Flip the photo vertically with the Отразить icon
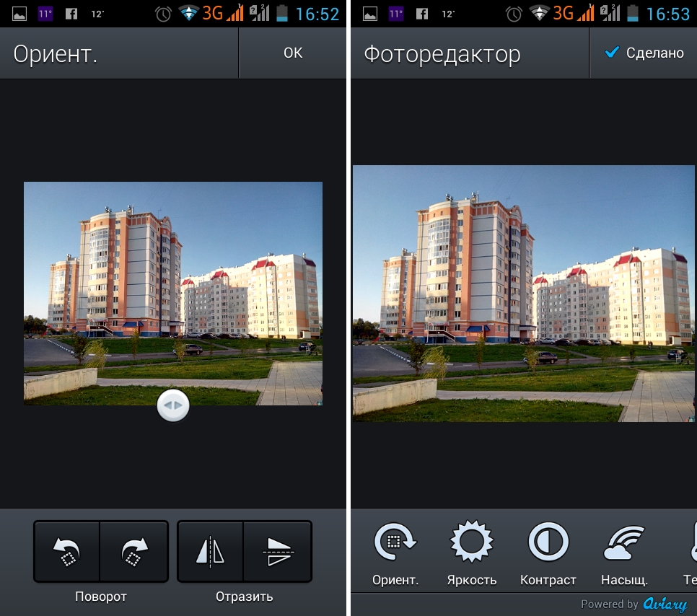Image resolution: width=697 pixels, height=616 pixels. point(277,551)
